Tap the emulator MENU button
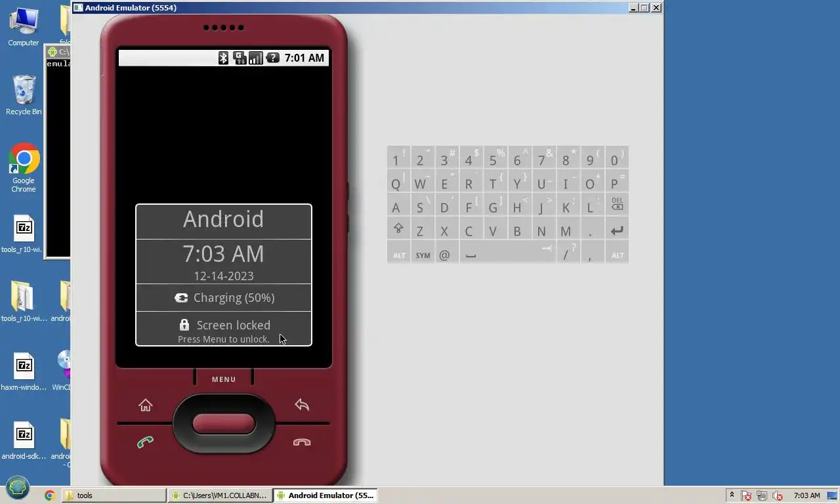This screenshot has width=840, height=504. click(x=224, y=379)
